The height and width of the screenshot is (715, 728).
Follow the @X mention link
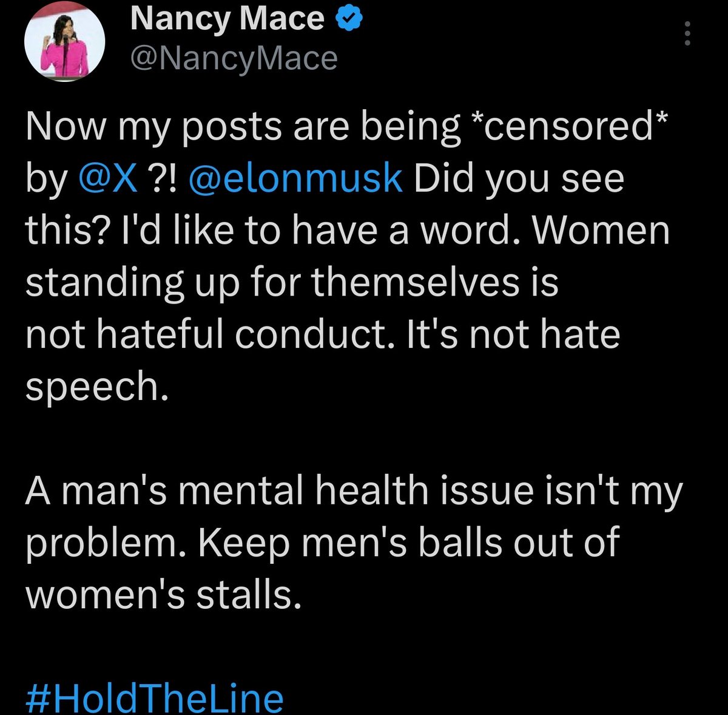point(109,178)
